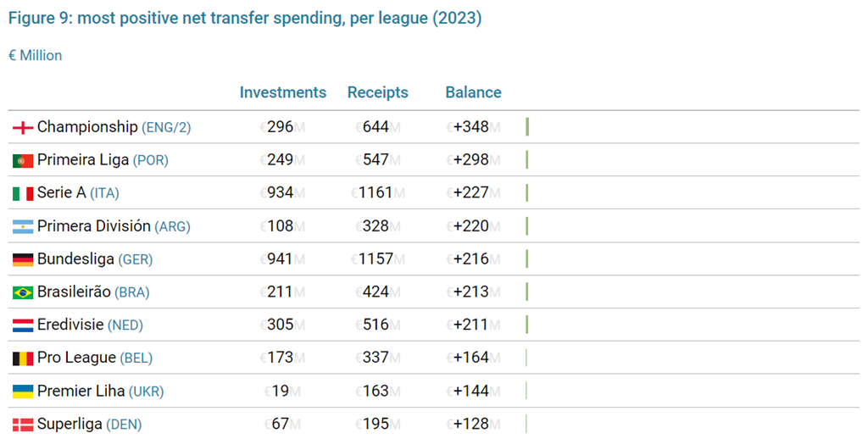Click the Portugal flag icon
The height and width of the screenshot is (439, 868).
coord(23,161)
